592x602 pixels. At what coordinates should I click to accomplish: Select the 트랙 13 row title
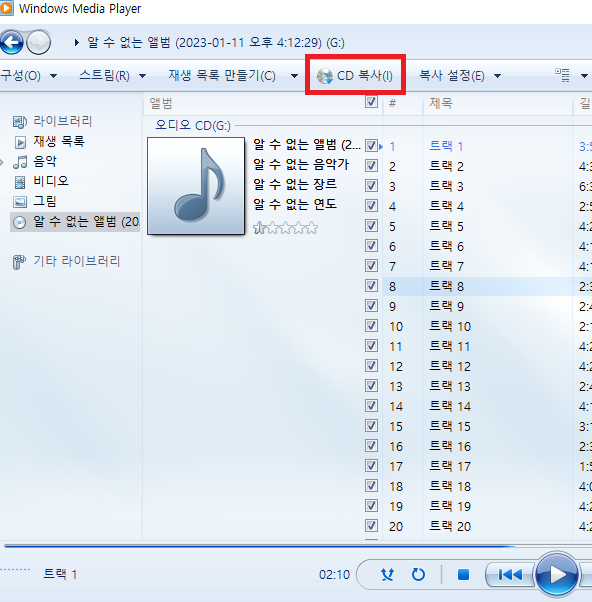point(450,386)
